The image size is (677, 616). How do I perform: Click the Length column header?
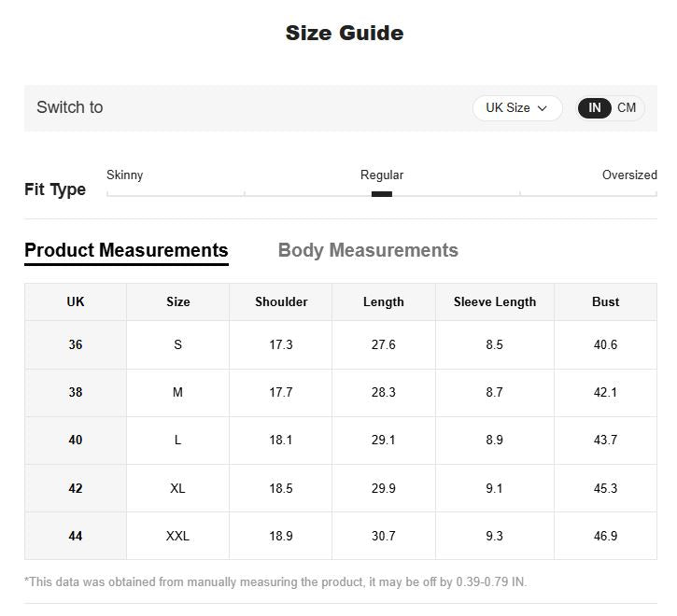[384, 301]
